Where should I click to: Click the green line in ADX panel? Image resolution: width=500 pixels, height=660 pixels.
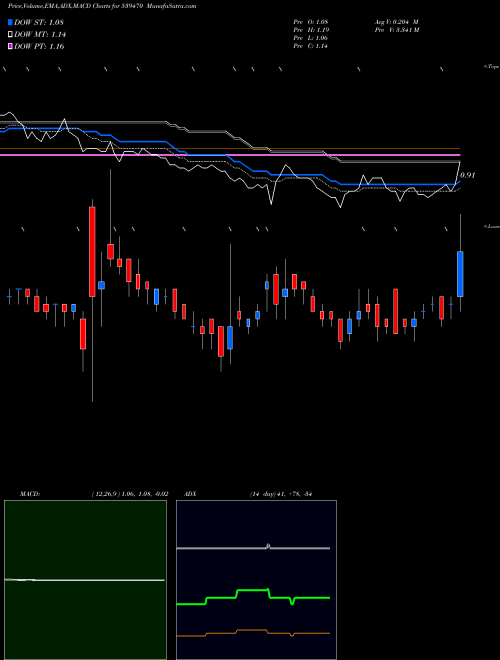[253, 597]
